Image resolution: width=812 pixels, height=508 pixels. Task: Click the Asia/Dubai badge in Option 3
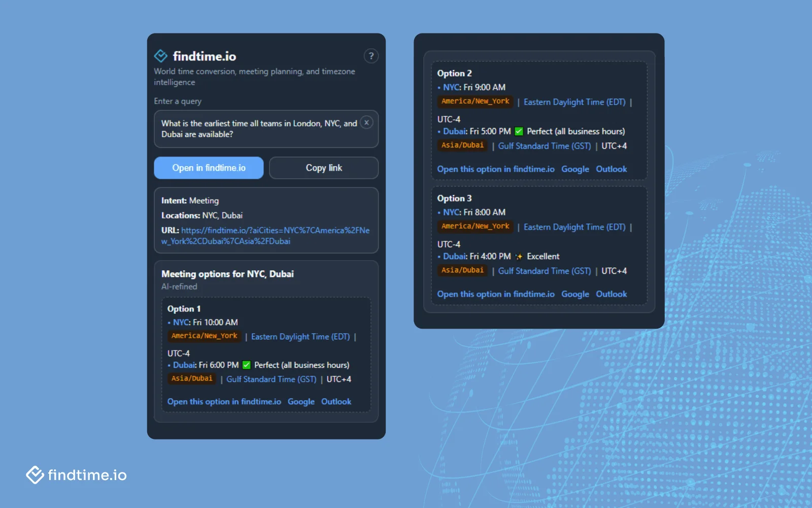point(462,271)
